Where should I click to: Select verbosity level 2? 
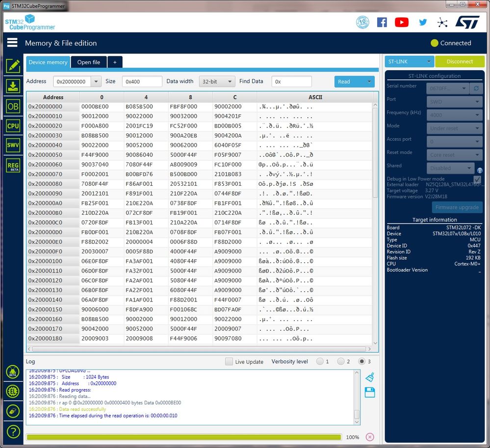tap(340, 361)
